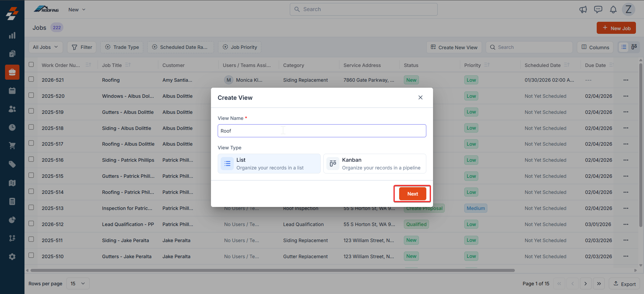644x294 pixels.
Task: Click Create New View button
Action: 454,47
